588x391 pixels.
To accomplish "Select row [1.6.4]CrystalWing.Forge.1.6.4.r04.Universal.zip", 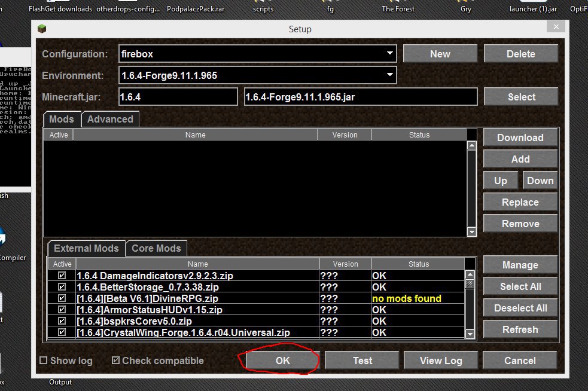I will 256,332.
